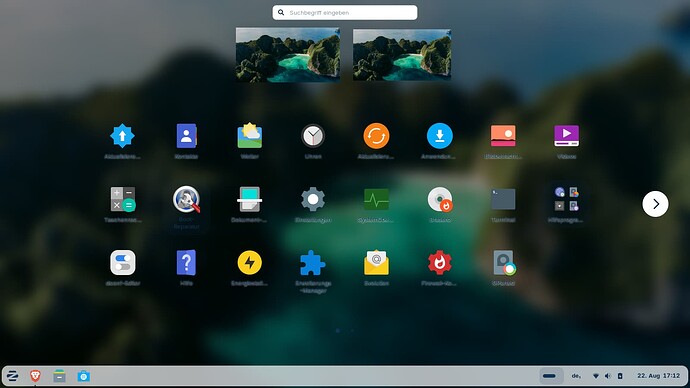Launch the Erweiterungs-Manager puzzle icon
Image resolution: width=690 pixels, height=388 pixels.
[313, 263]
